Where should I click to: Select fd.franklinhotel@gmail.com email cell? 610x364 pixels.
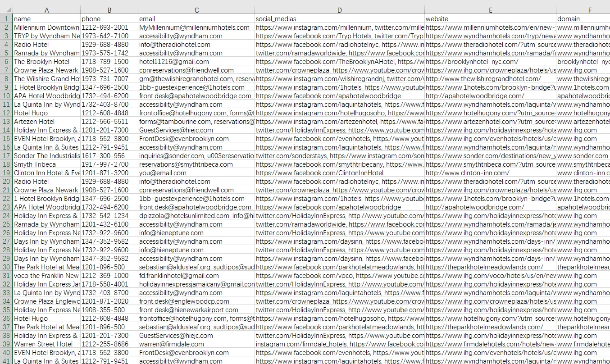pyautogui.click(x=196, y=276)
